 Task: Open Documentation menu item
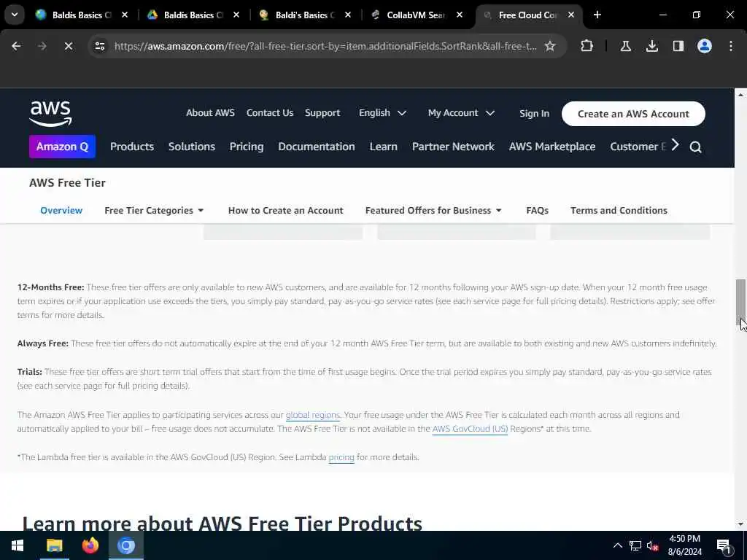point(317,147)
